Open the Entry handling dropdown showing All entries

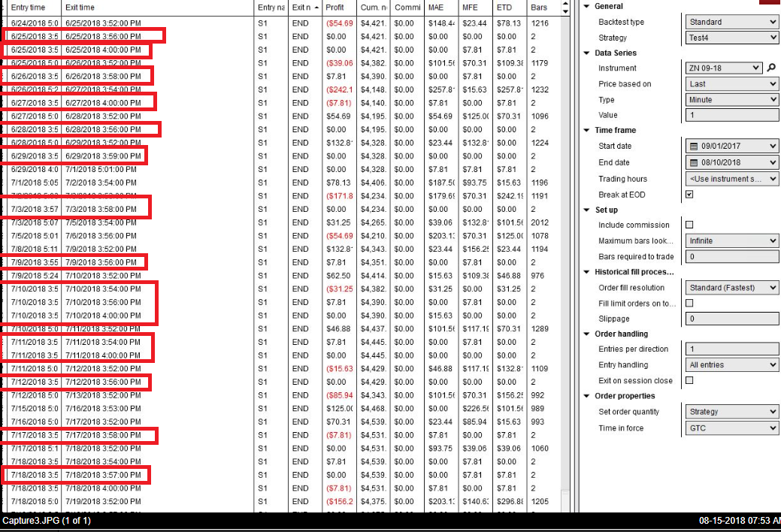[731, 364]
